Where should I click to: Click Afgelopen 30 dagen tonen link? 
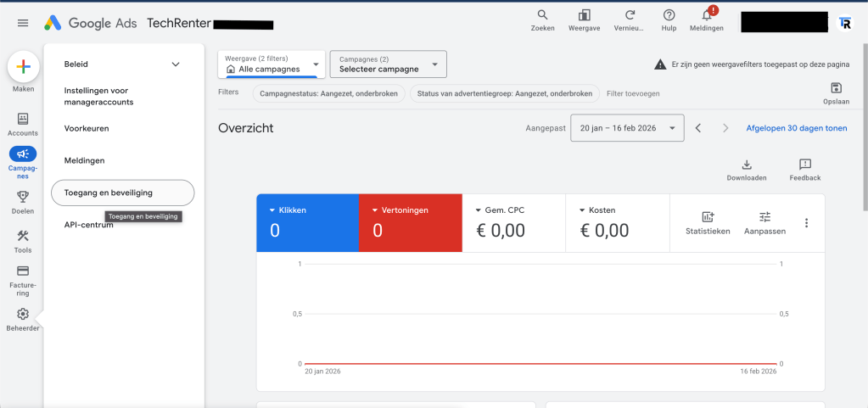pyautogui.click(x=796, y=128)
